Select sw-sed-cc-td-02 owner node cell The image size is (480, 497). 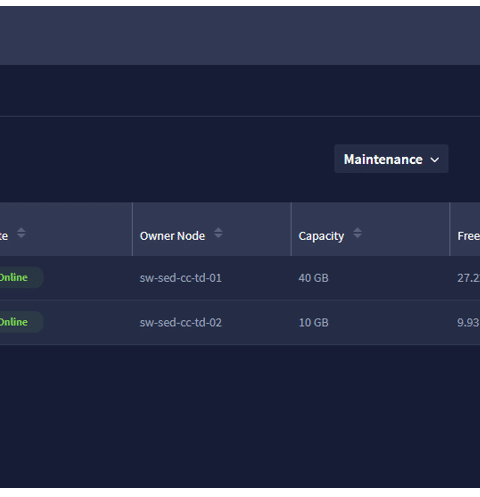click(181, 322)
